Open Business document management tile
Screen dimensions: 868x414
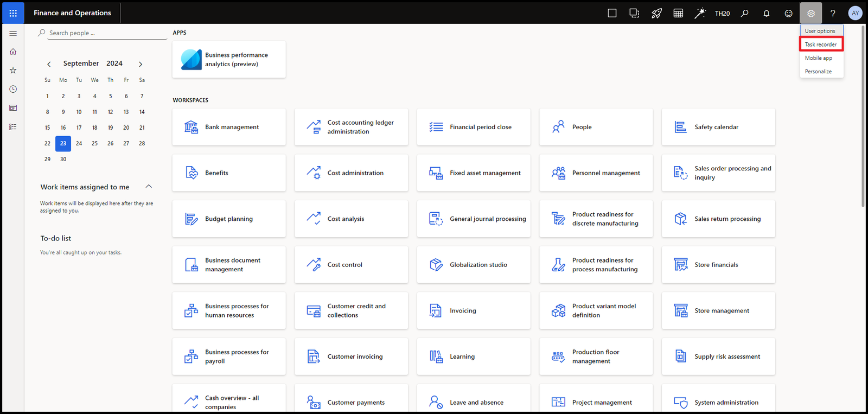(x=229, y=265)
